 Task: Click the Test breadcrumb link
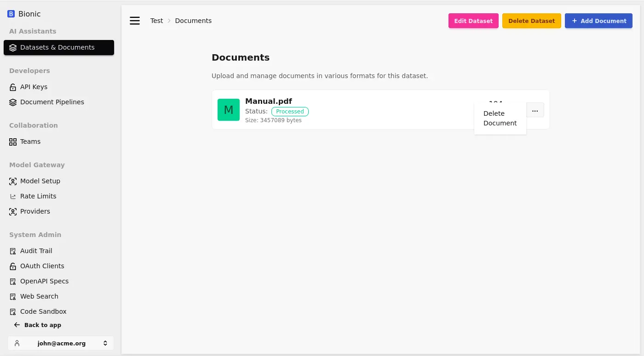[156, 21]
